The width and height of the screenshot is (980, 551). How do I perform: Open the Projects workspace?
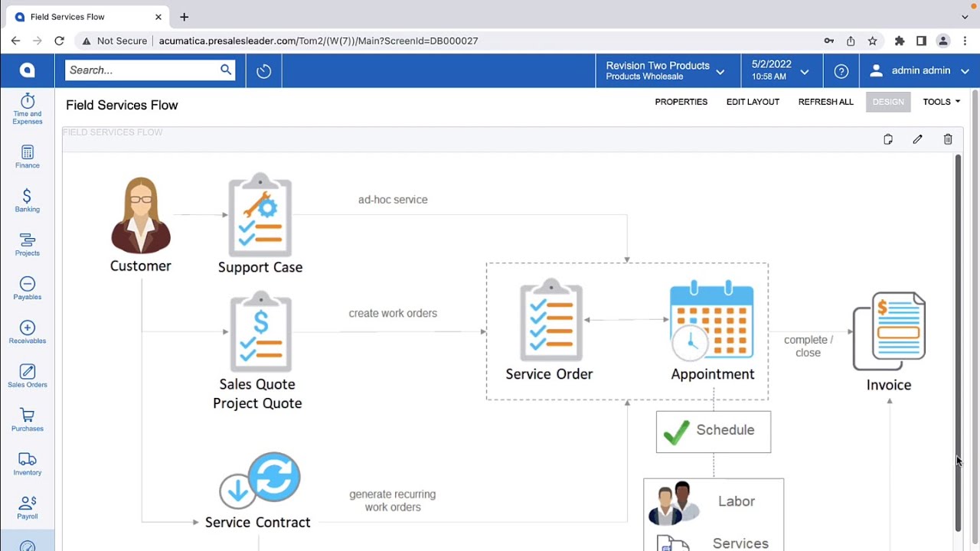27,244
